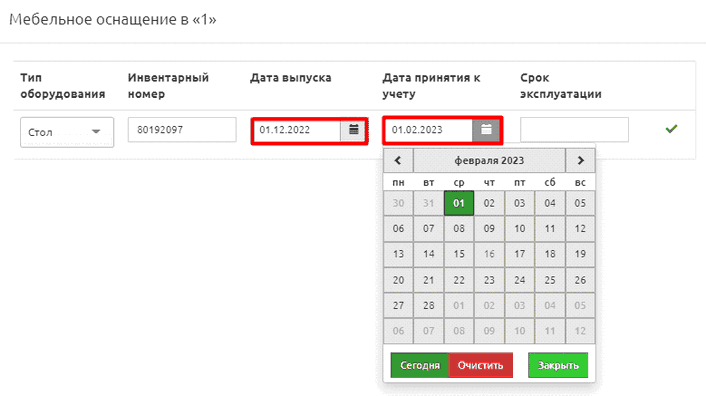Click the Дата выпуска field 01.12.2022
706x396 pixels.
(297, 130)
